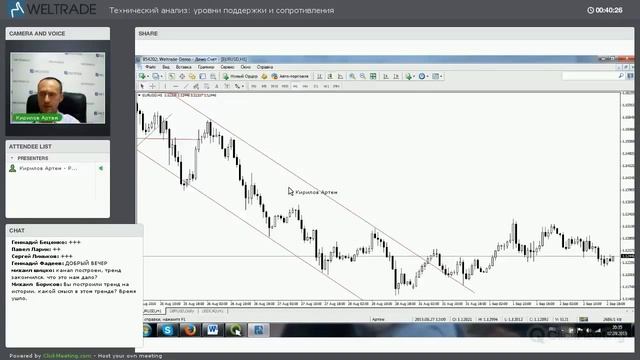
Task: Open Skype from the taskbar
Action: (167, 330)
